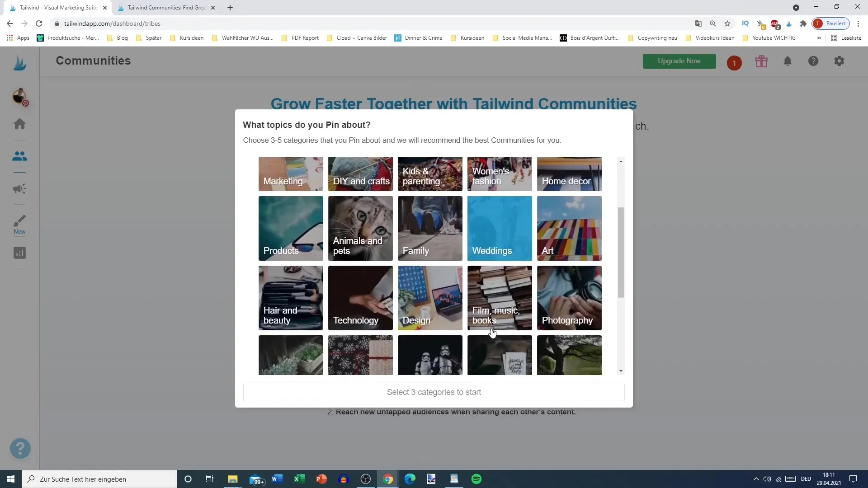Open Excel from the taskbar
This screenshot has width=868, height=488.
pos(299,479)
